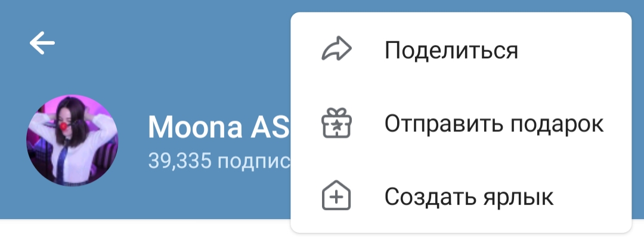644x237 pixels.
Task: Tap the back arrow in the header
Action: coord(42,43)
